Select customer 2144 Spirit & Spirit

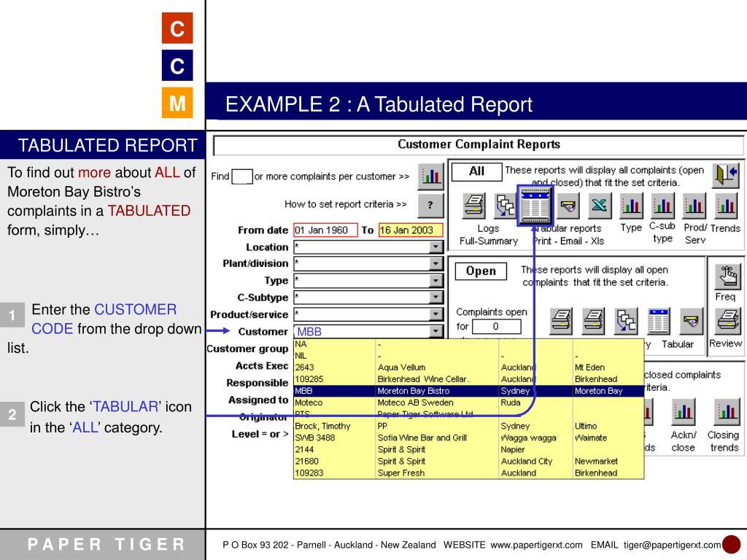469,449
